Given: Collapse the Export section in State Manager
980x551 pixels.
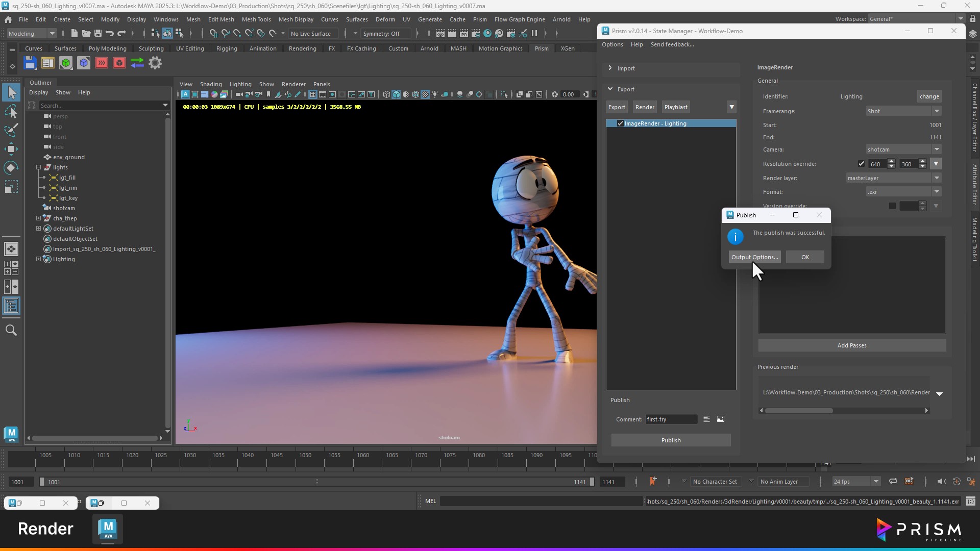Looking at the screenshot, I should 610,89.
